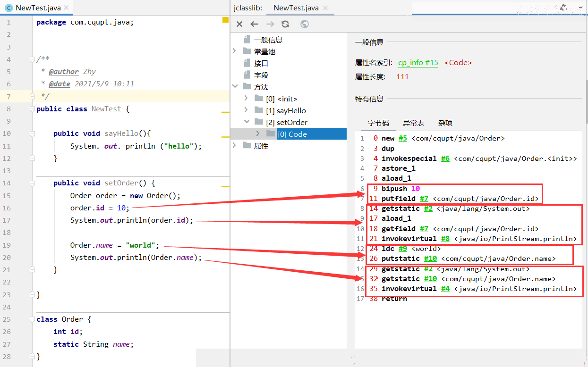
Task: Click the folder icon of [1] sayHello
Action: coord(258,110)
